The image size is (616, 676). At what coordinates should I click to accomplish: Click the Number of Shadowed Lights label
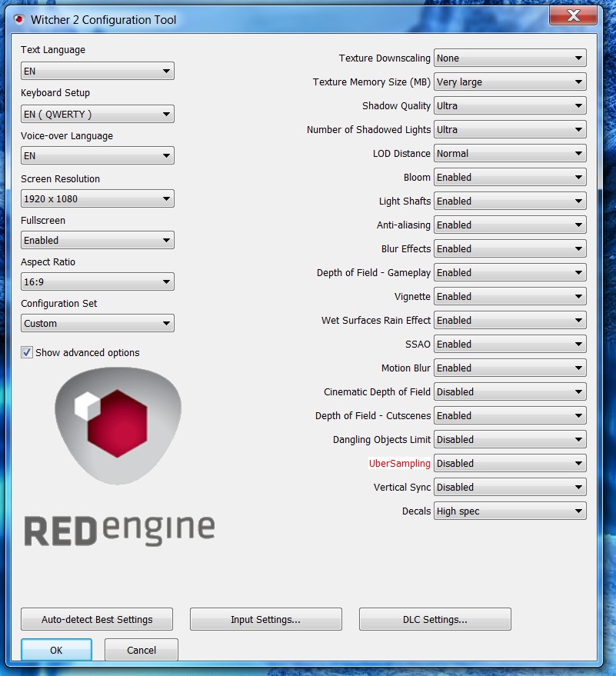point(368,130)
